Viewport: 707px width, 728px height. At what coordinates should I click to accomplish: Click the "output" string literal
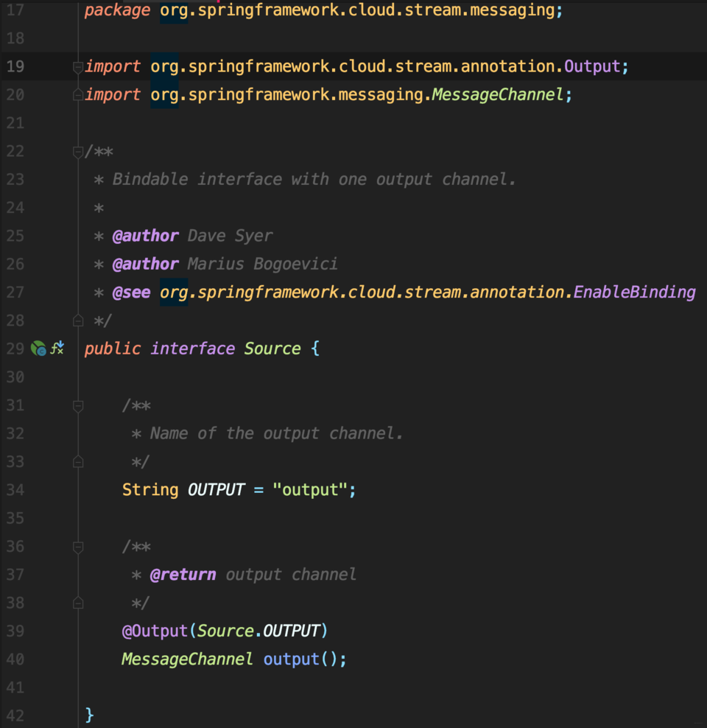310,490
